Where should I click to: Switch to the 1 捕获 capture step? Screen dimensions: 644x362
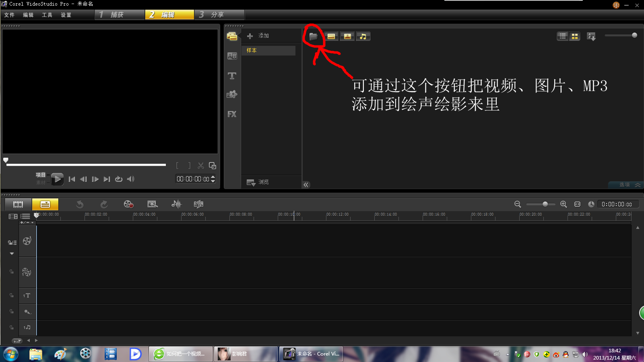coord(120,15)
